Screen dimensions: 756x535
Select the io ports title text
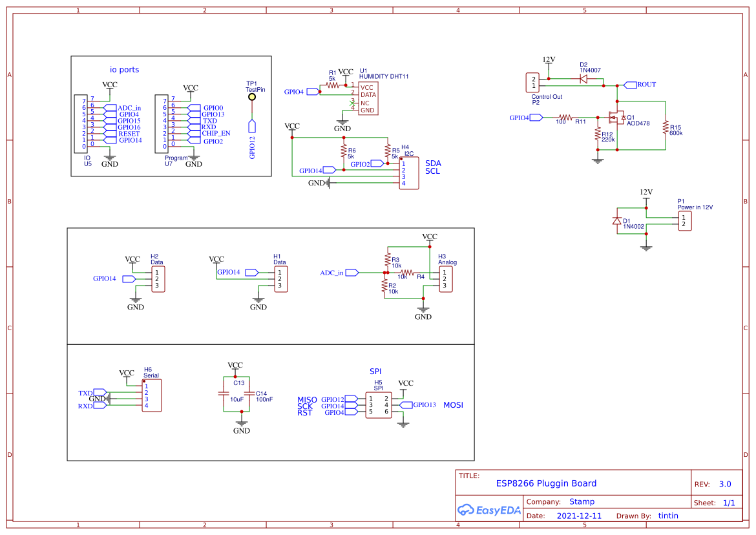coord(124,69)
